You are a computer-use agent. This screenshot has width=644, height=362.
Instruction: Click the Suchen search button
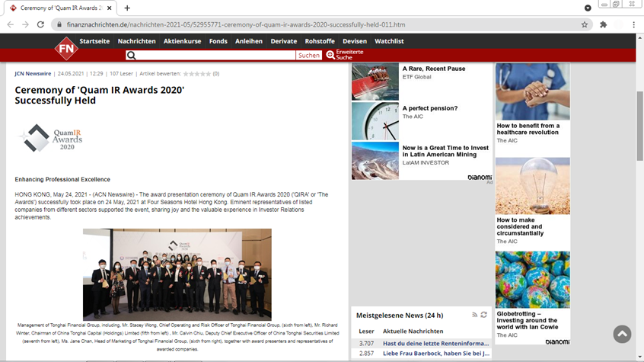point(309,55)
